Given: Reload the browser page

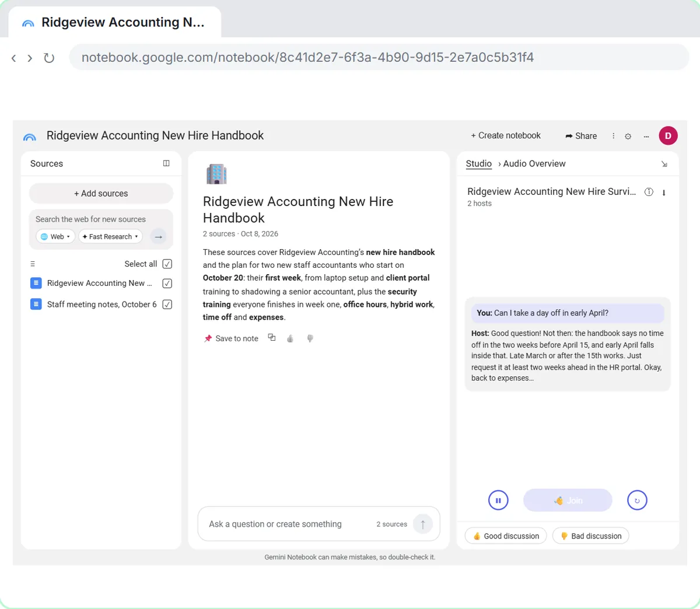Looking at the screenshot, I should (49, 58).
